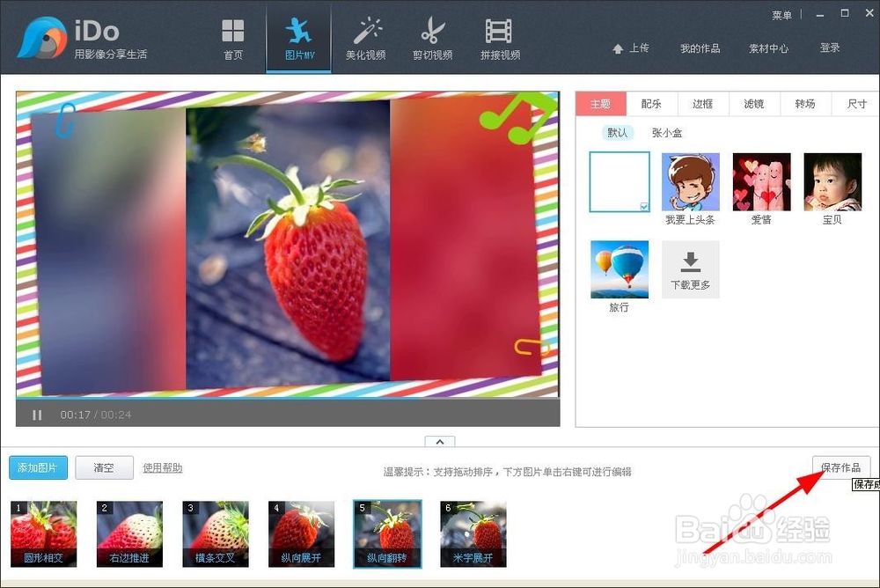The height and width of the screenshot is (588, 880).
Task: Select the 旅行 travel theme thumbnail
Action: point(619,269)
